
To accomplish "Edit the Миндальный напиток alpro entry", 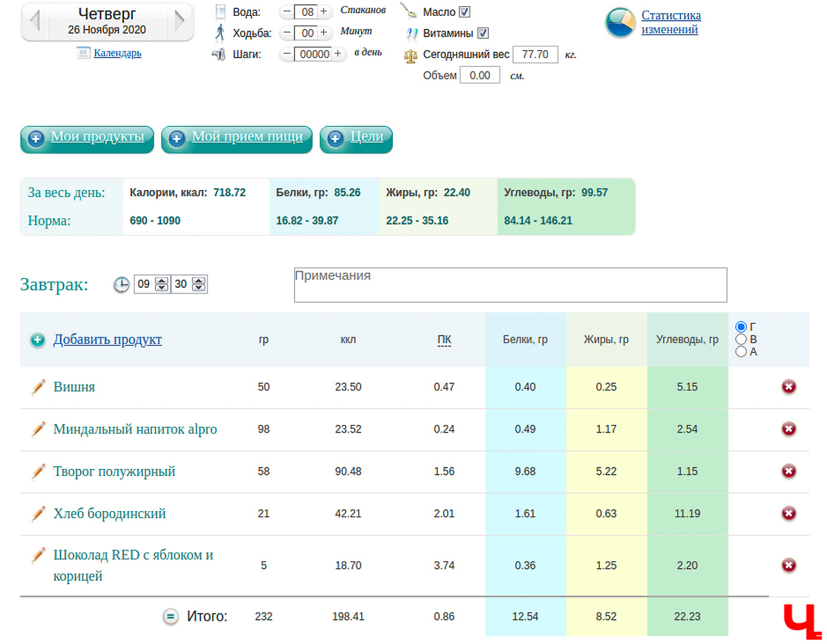I will 38,430.
